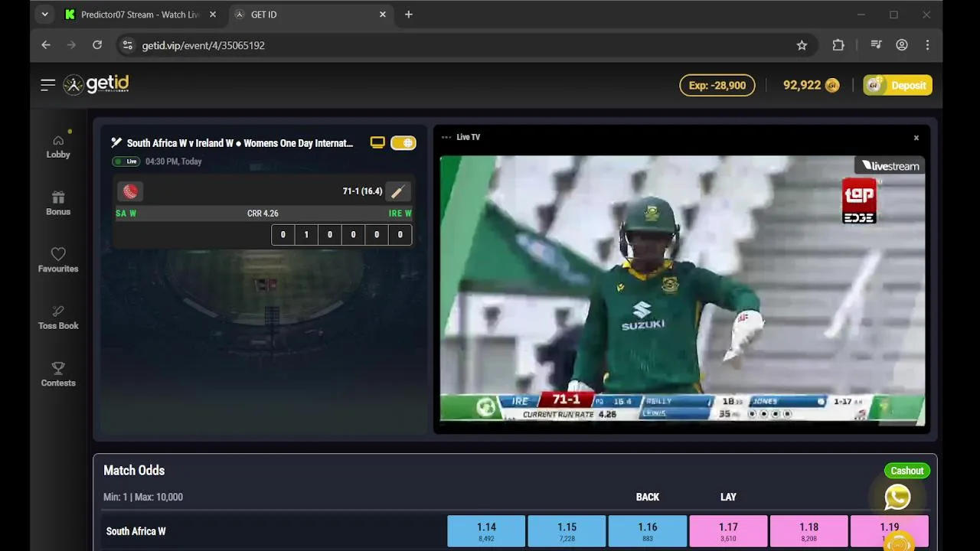Click the Match Odds heading
Screen dimensions: 980x551
134,471
